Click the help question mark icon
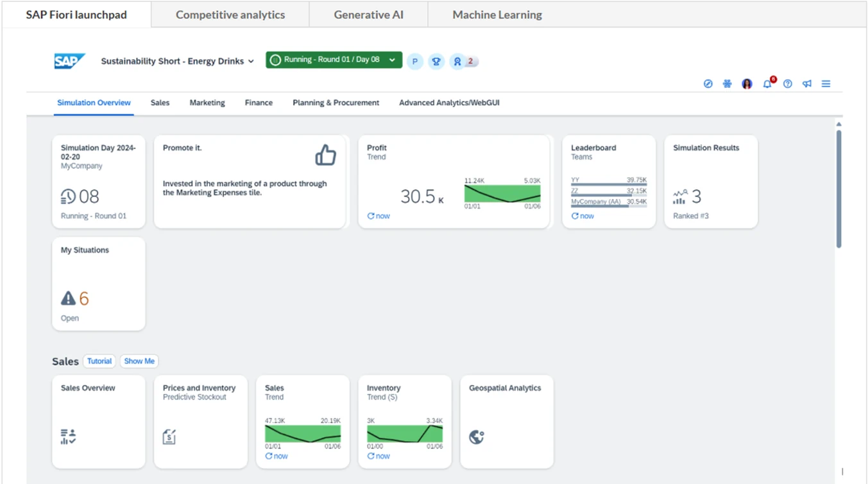This screenshot has width=868, height=484. click(788, 84)
